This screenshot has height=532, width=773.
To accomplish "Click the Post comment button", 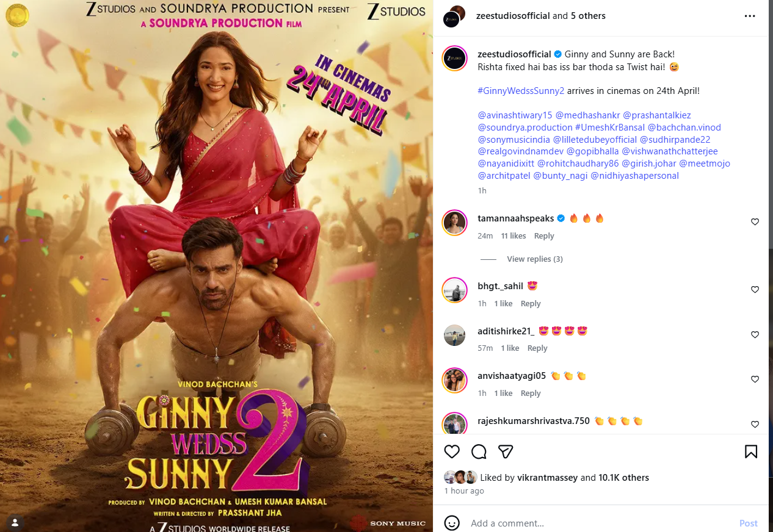I will (x=749, y=523).
